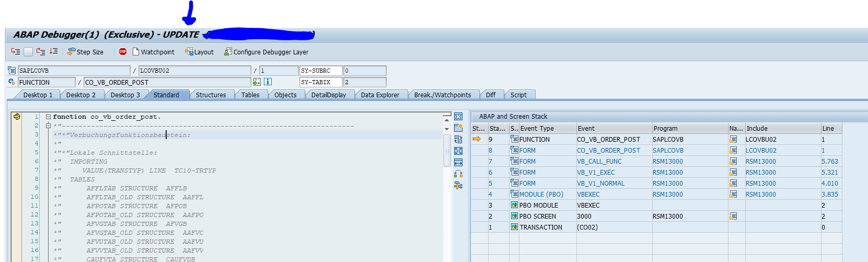
Task: Click the CO_VB_ORDER_POST field in header
Action: coord(167,82)
